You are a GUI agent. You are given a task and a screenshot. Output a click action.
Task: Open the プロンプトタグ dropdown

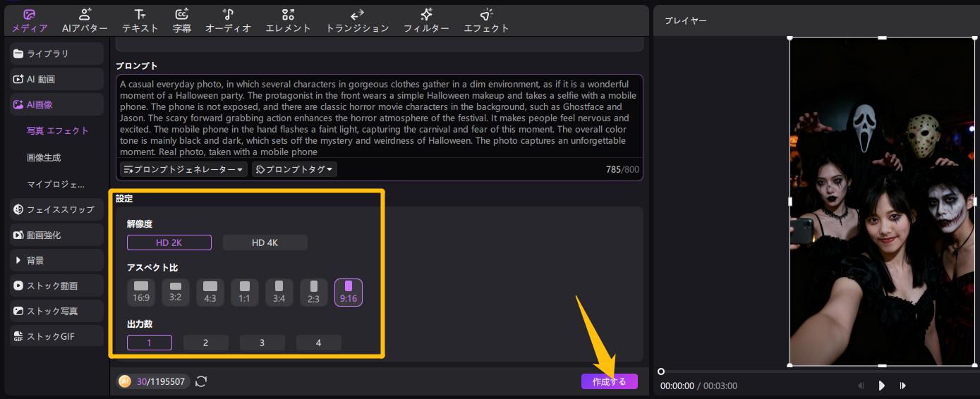click(294, 169)
